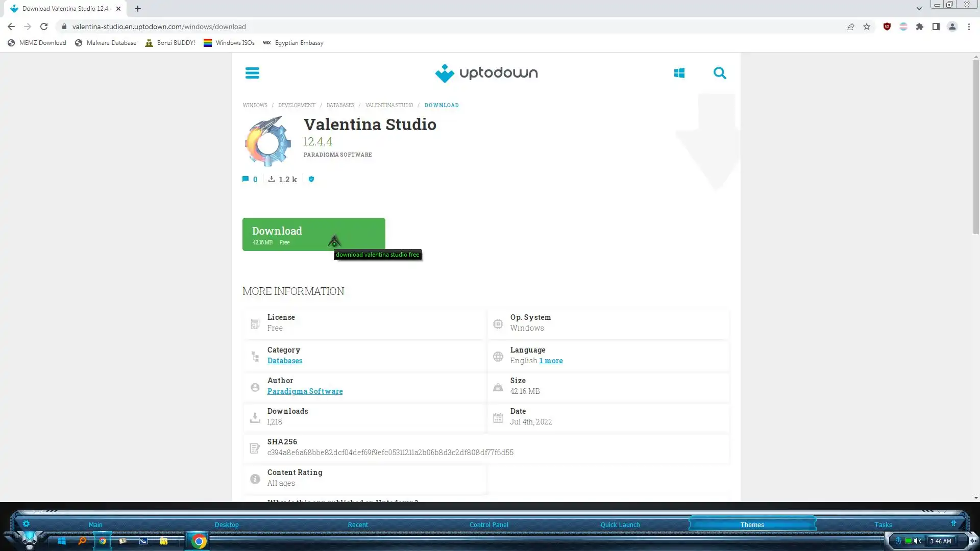Open the uBlock Origin extension icon

click(887, 27)
